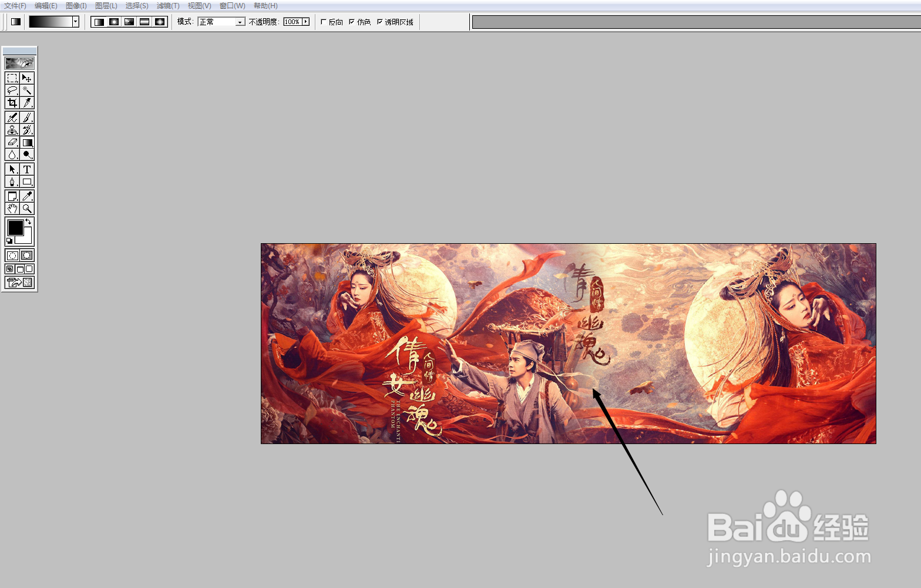Select the Magic Wand tool
921x588 pixels.
pos(27,90)
